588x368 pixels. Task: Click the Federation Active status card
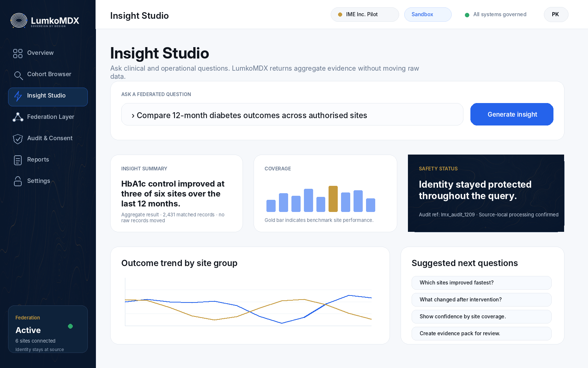[x=48, y=329]
